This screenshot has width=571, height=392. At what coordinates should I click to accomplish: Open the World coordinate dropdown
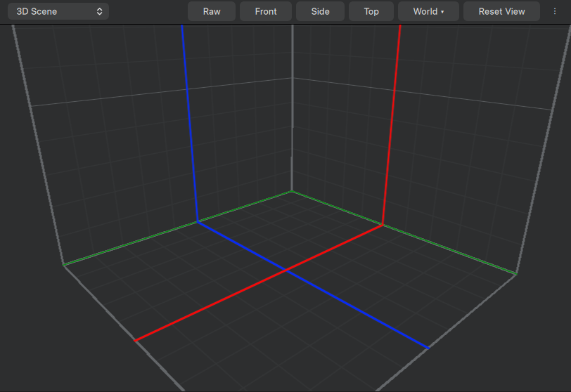click(428, 11)
